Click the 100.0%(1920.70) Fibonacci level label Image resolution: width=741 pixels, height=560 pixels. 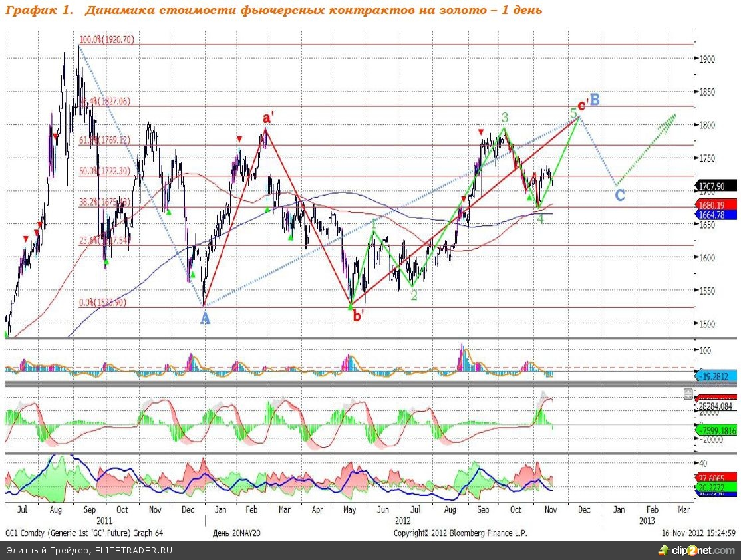pyautogui.click(x=106, y=40)
